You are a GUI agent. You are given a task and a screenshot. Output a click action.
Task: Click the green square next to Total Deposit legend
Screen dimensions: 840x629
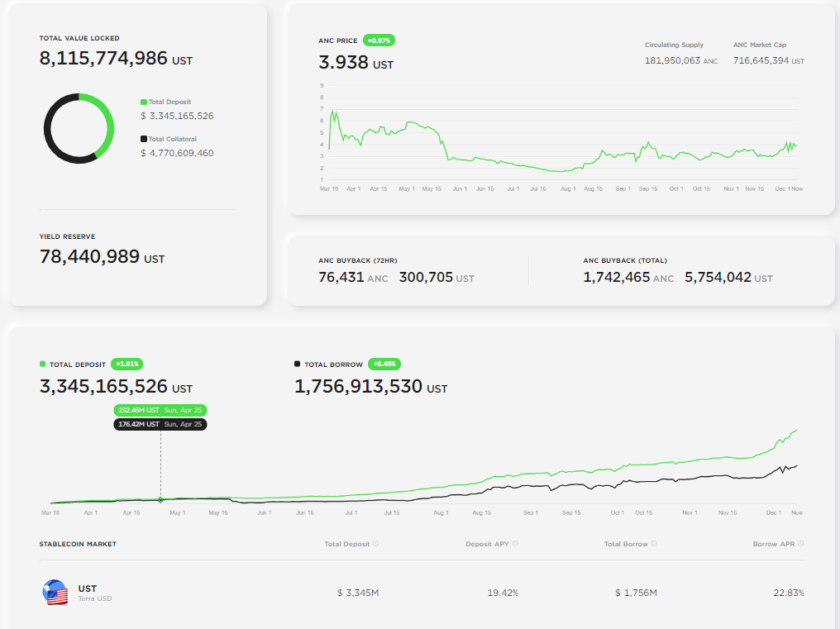pyautogui.click(x=143, y=102)
